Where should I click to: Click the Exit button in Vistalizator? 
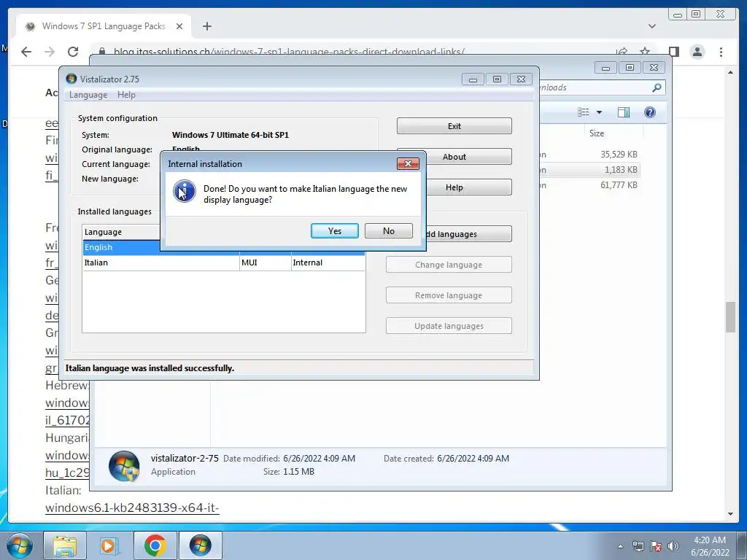pos(454,126)
